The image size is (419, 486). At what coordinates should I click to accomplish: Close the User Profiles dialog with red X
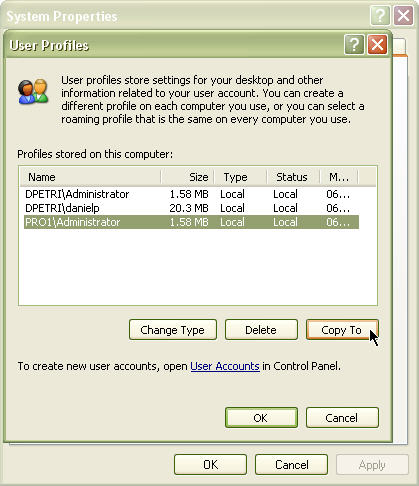pos(377,44)
